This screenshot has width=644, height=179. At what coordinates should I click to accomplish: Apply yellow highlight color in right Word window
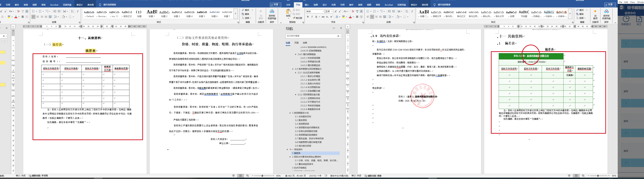[x=344, y=17]
